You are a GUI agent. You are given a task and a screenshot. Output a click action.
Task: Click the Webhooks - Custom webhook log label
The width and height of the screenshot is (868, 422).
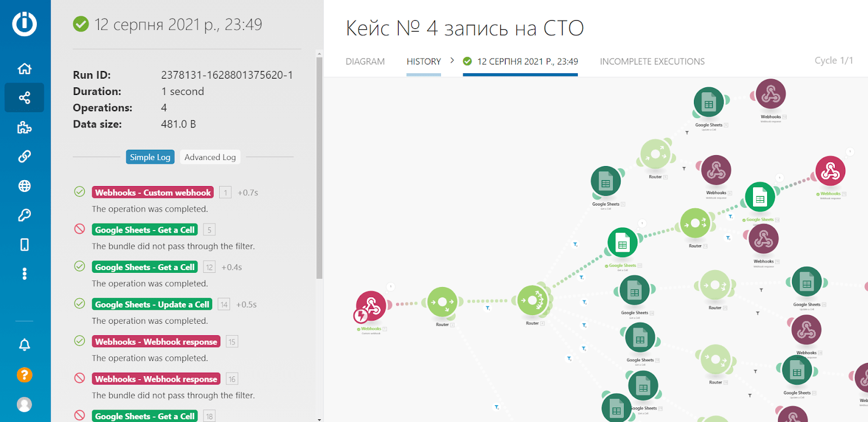(x=153, y=193)
